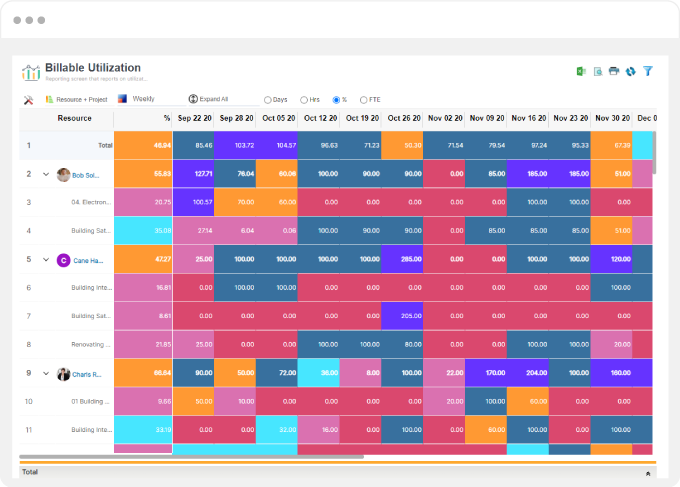The height and width of the screenshot is (487, 680).
Task: Click the Weekly period color icon
Action: tap(122, 99)
